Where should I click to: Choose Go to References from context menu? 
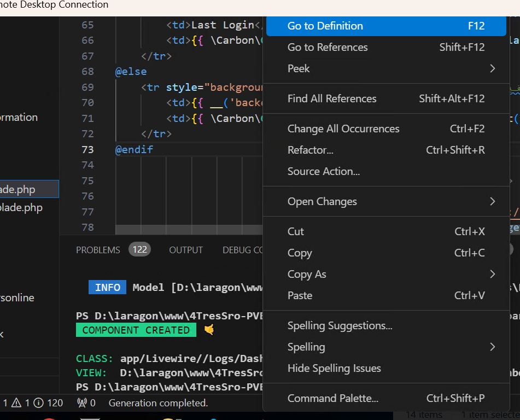[x=385, y=47]
